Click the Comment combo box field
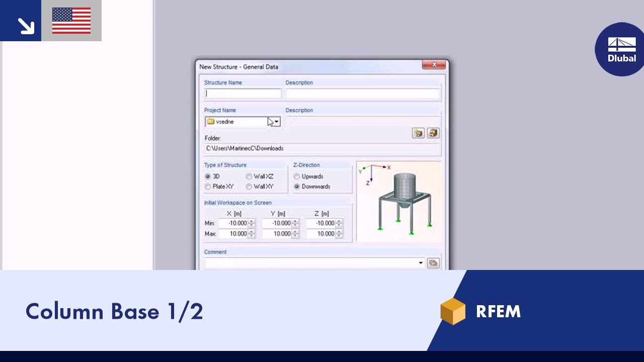Screen dimensions: 644x362 [314, 263]
